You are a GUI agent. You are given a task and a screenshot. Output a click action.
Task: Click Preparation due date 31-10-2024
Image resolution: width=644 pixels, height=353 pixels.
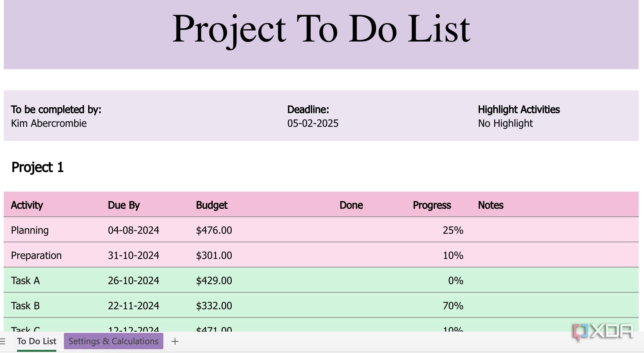[x=133, y=255]
